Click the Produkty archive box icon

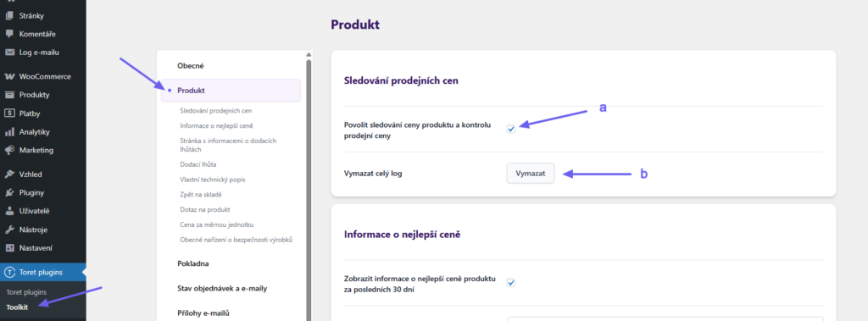click(8, 95)
